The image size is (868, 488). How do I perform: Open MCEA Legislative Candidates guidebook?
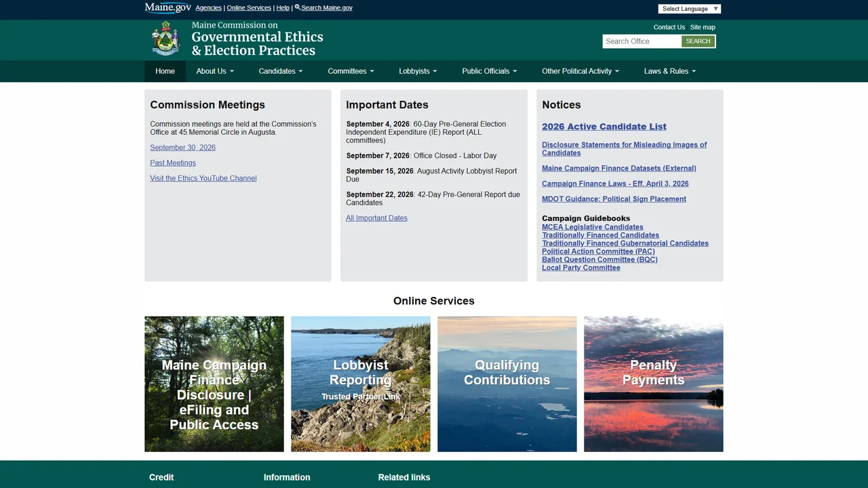tap(593, 227)
